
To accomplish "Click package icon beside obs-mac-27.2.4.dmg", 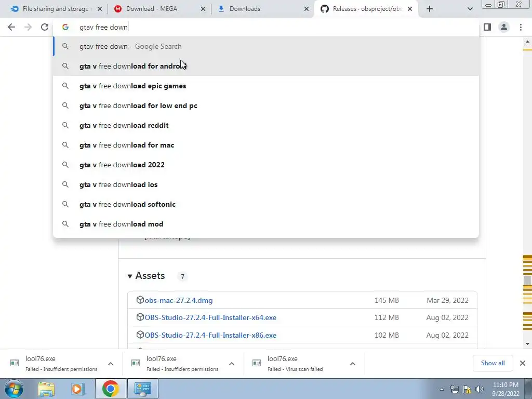I will [x=140, y=300].
